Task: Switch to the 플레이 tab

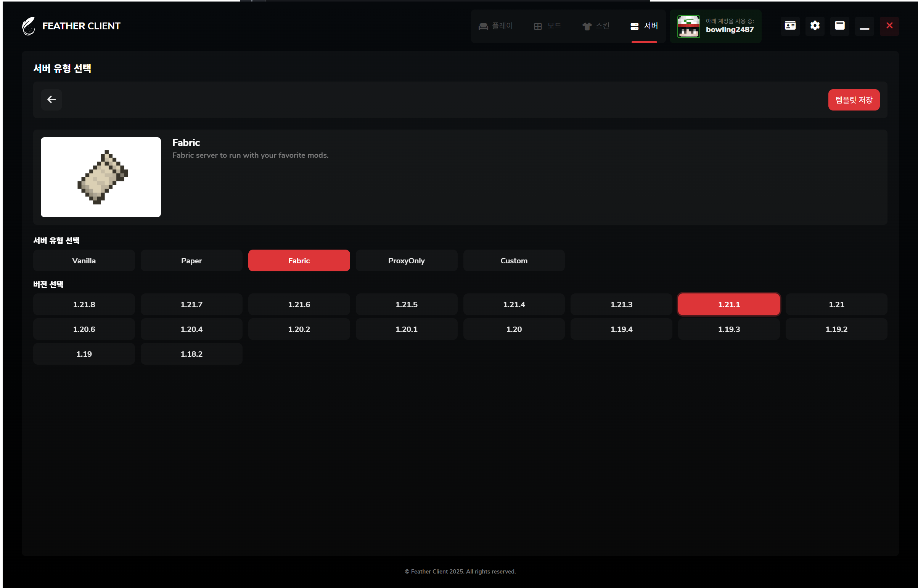Action: coord(495,26)
